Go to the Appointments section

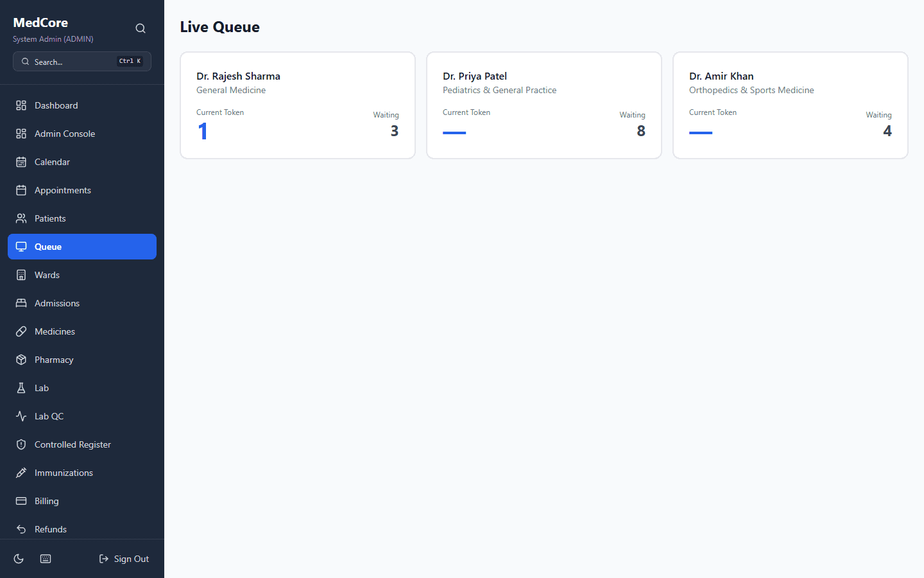pos(62,190)
